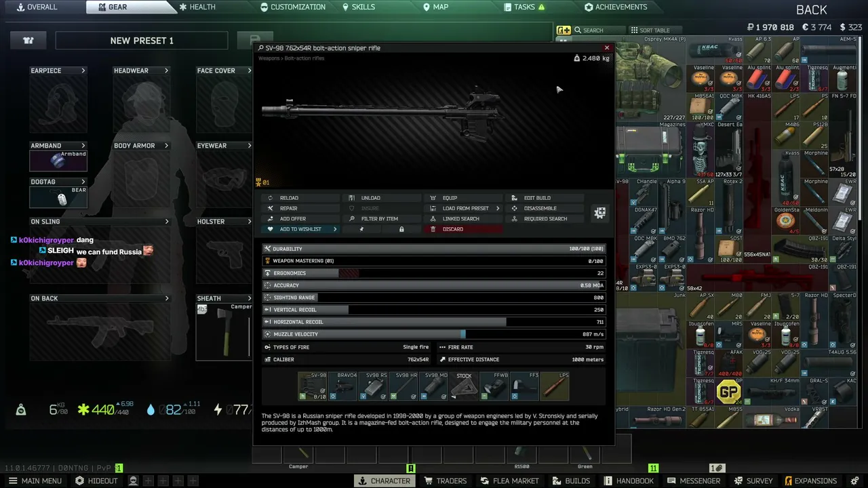
Task: Click the padlock lock icon in context menu
Action: [x=401, y=229]
